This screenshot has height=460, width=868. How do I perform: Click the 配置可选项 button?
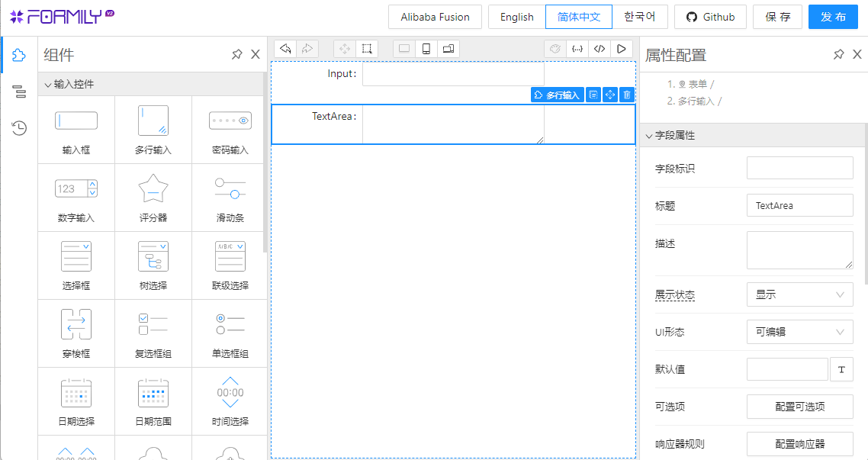[x=800, y=407]
